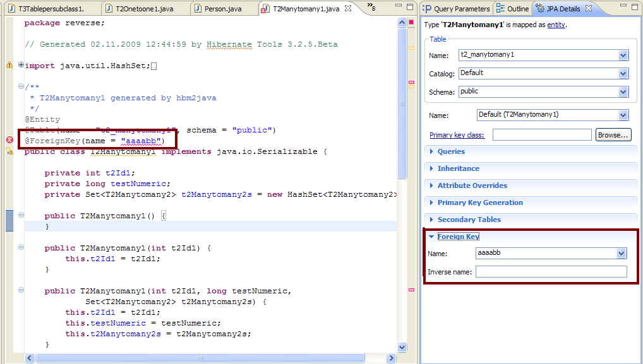
Task: Close the JPA Details view
Action: 589,8
